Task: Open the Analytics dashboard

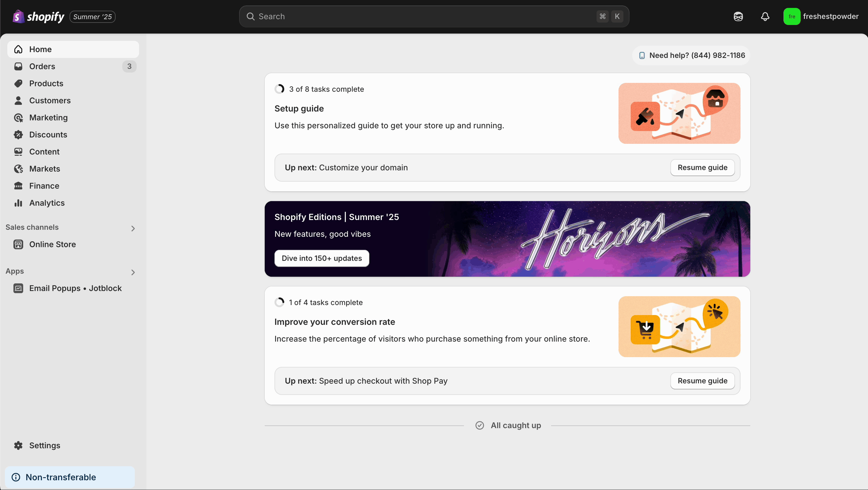Action: (x=47, y=203)
